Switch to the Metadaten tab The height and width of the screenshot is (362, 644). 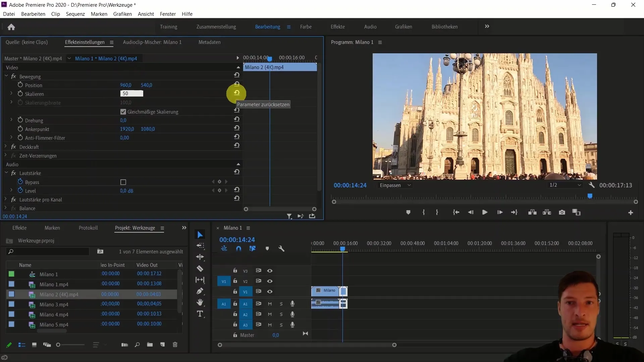coord(210,42)
